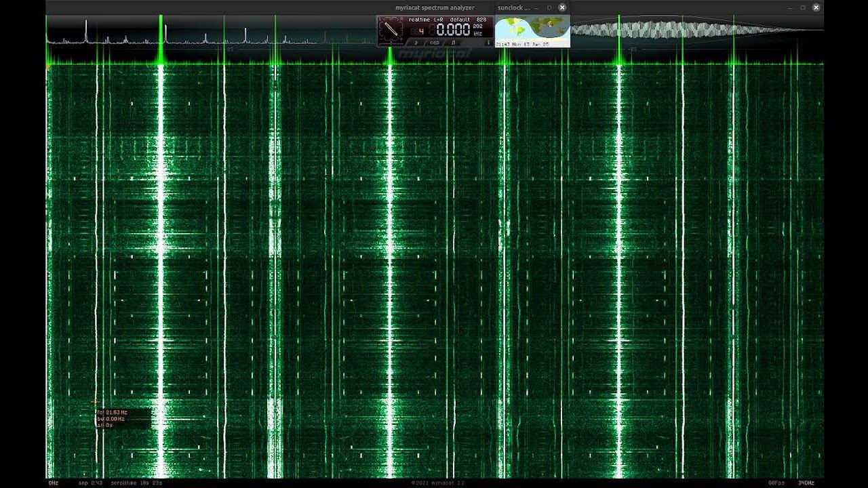868x488 pixels.
Task: Select the 'realtime' mode label
Action: [419, 20]
